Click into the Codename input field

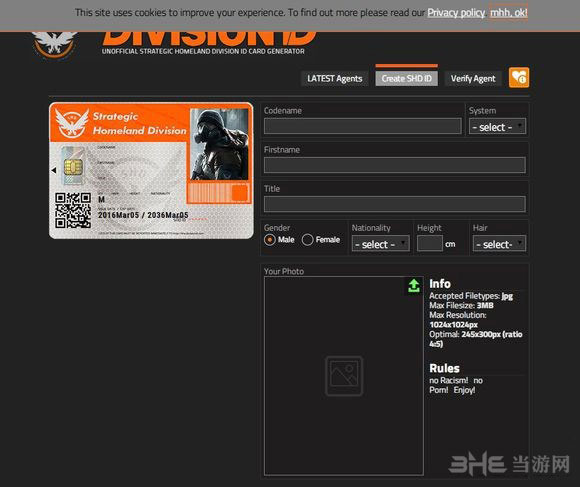coord(362,126)
